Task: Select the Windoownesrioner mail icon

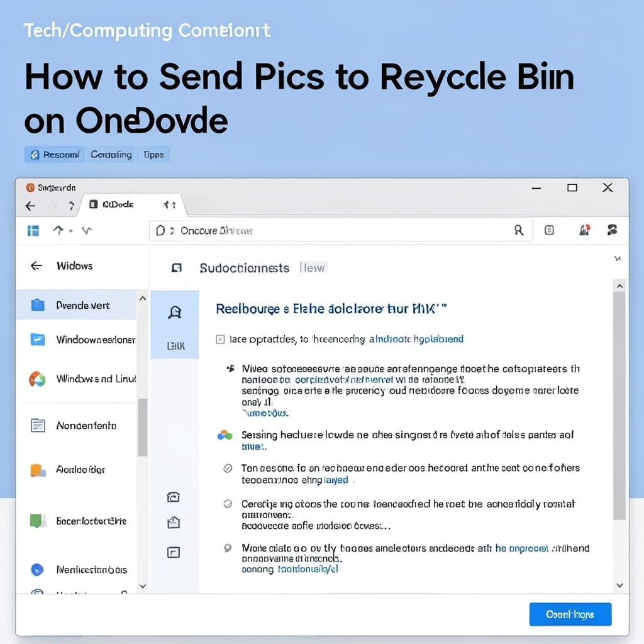Action: (38, 340)
